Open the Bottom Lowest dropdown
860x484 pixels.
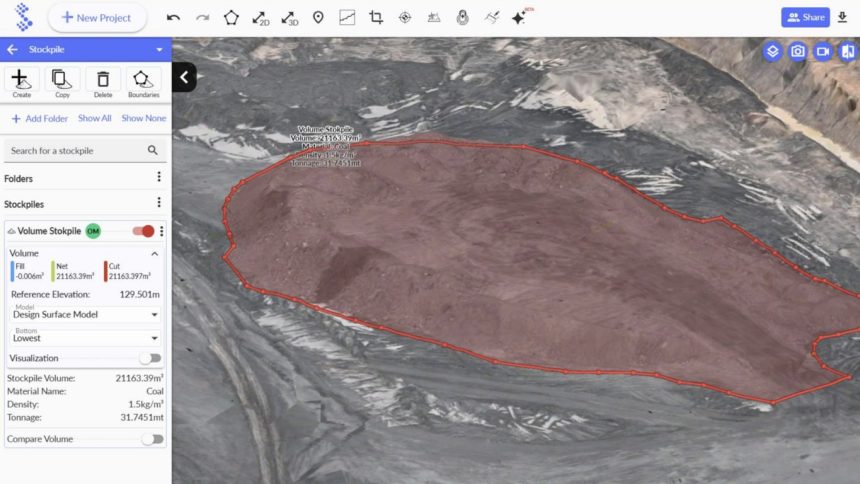point(85,338)
